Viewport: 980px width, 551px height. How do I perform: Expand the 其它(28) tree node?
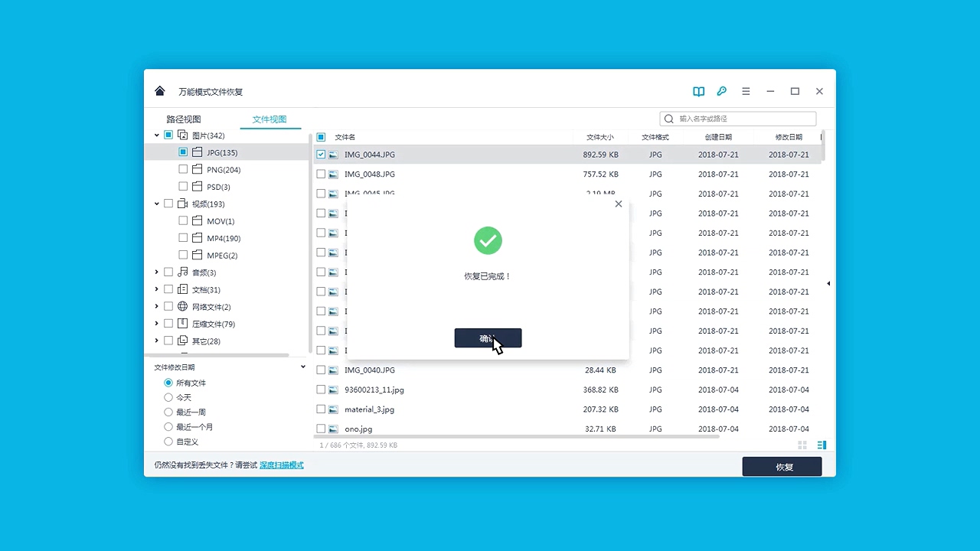point(157,341)
